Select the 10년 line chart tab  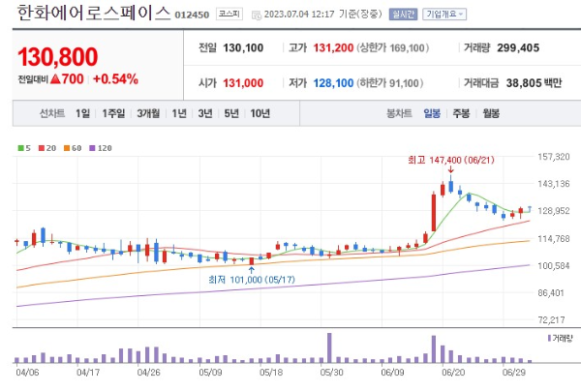click(260, 113)
